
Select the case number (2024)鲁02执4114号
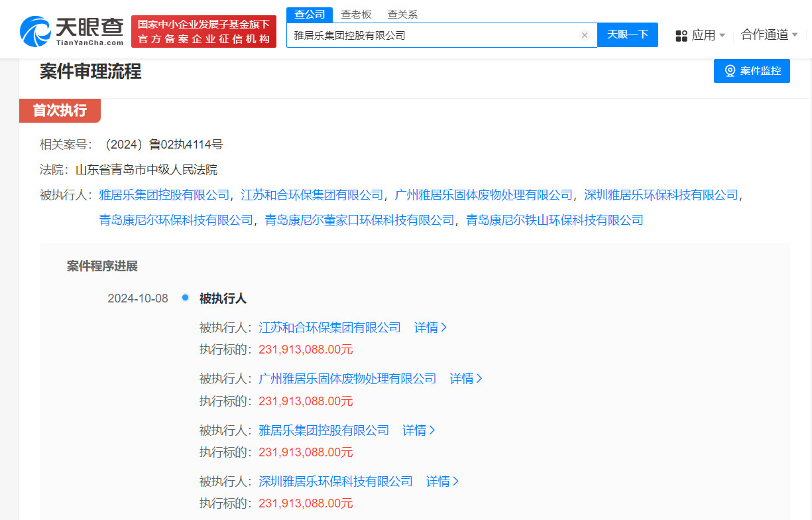(160, 145)
